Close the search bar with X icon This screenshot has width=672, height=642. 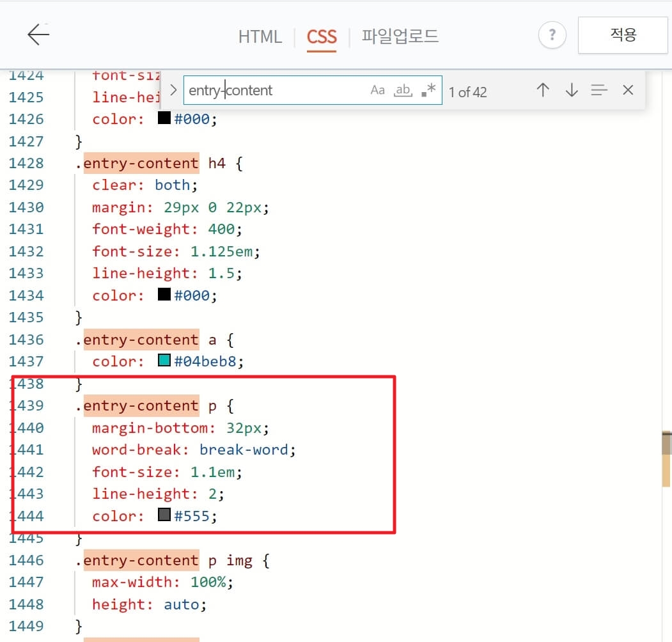pos(627,90)
